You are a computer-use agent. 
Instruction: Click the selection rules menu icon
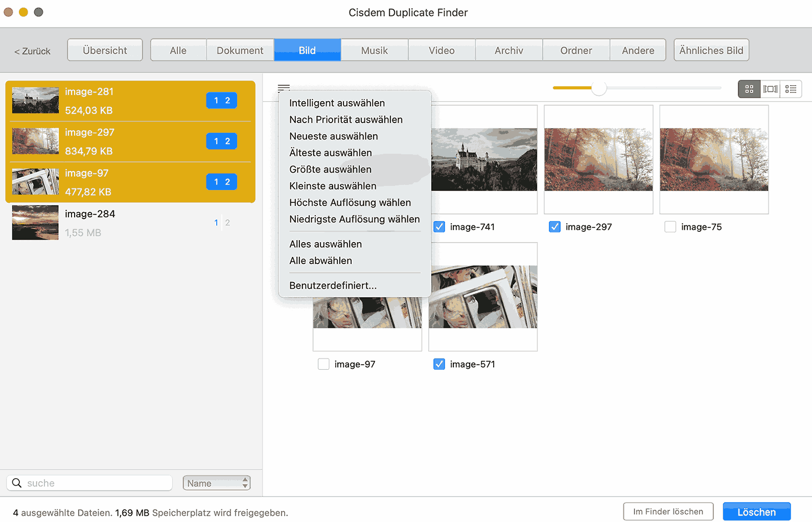(x=284, y=88)
